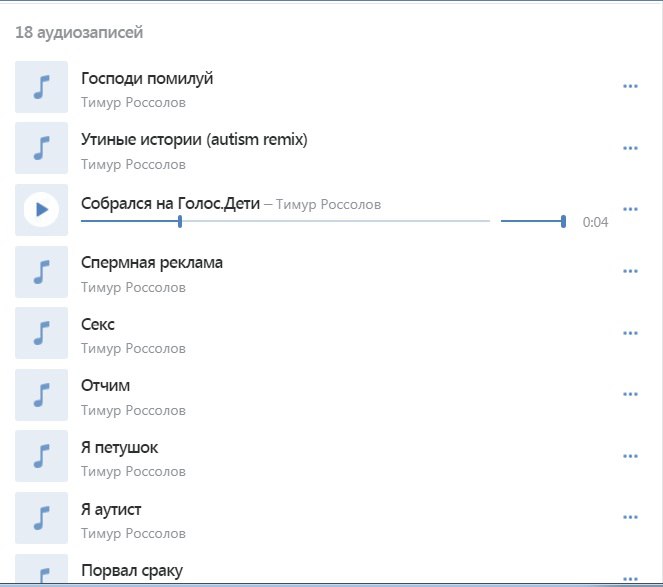Open artist link next to Собрался на Голос.Дети
This screenshot has width=663, height=587.
click(328, 205)
